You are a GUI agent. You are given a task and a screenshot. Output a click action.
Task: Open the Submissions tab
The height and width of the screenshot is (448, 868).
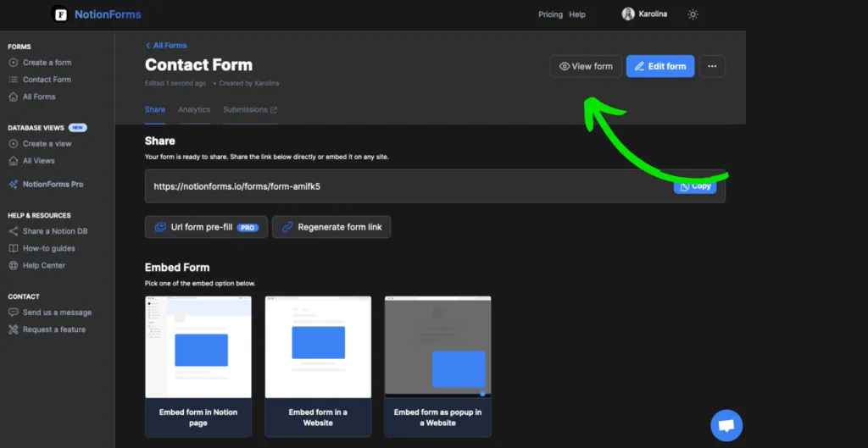(x=249, y=109)
